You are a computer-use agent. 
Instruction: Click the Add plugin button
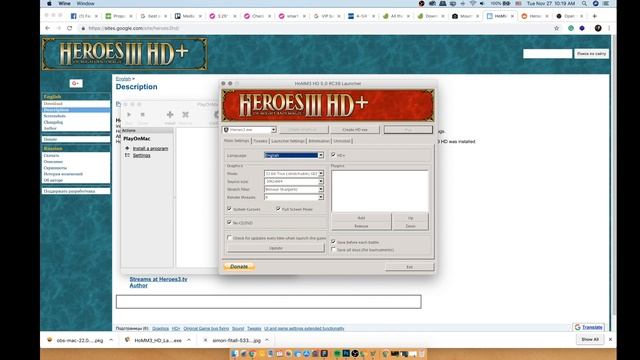tap(361, 218)
